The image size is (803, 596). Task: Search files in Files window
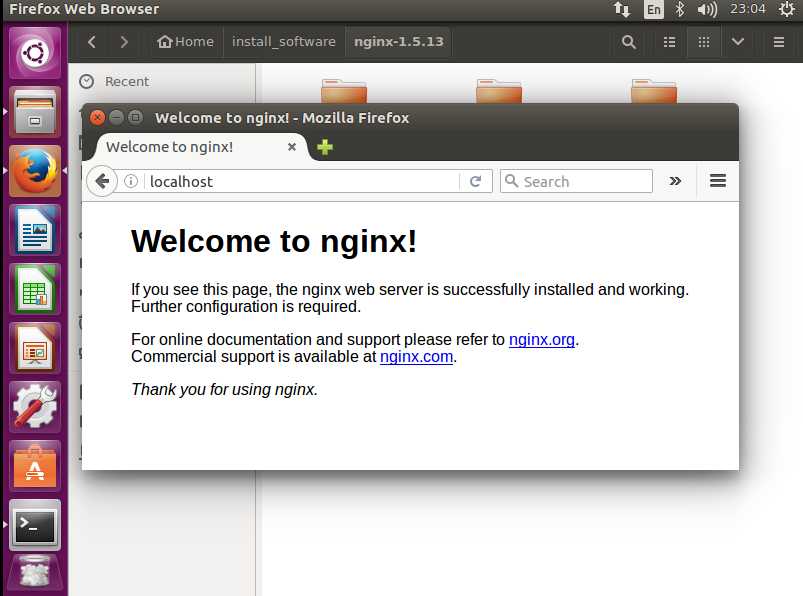click(629, 41)
